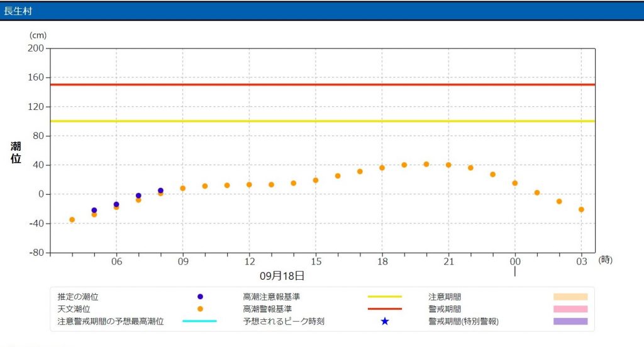Select the red line legend marker for 高潮警報基準
Viewport: 644px width, 347px height.
point(385,309)
